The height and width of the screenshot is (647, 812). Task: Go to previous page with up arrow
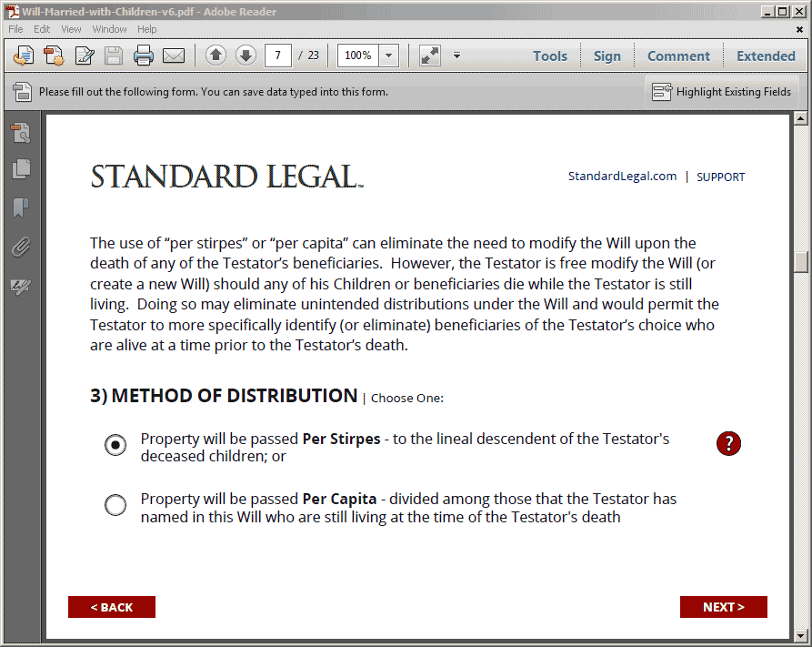[x=216, y=55]
